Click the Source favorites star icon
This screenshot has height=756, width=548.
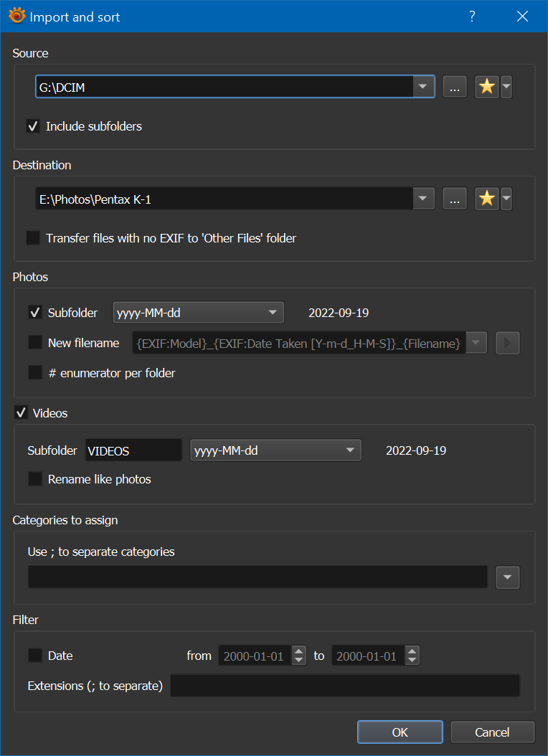(487, 87)
